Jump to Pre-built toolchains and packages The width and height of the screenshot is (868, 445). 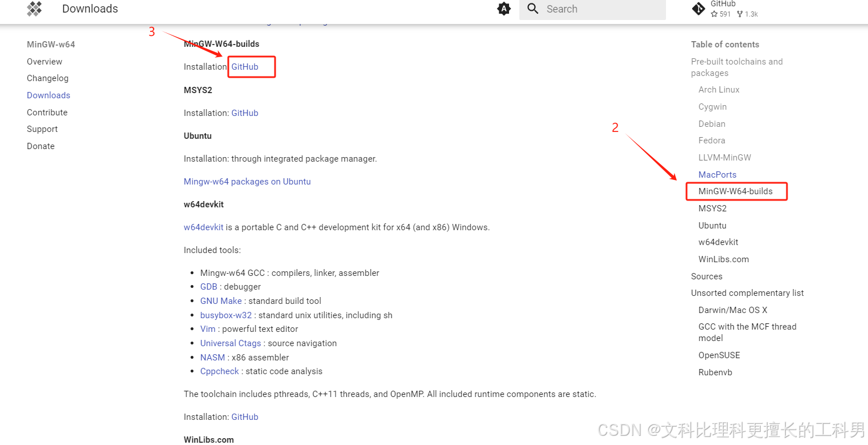[x=737, y=67]
